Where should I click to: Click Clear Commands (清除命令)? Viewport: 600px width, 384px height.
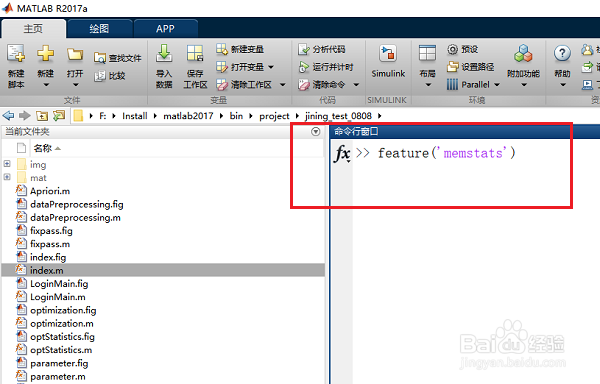[321, 85]
